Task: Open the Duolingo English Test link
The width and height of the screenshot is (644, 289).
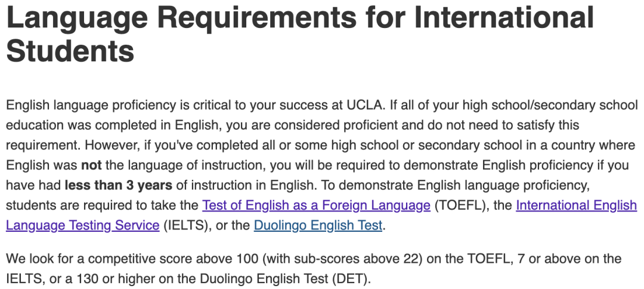Action: tap(318, 225)
